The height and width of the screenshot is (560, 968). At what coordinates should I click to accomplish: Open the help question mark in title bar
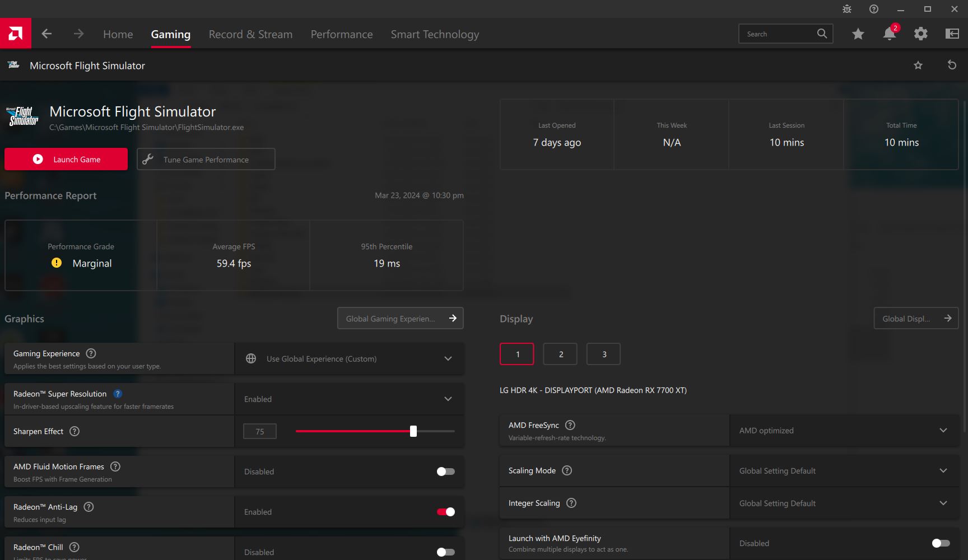[874, 9]
